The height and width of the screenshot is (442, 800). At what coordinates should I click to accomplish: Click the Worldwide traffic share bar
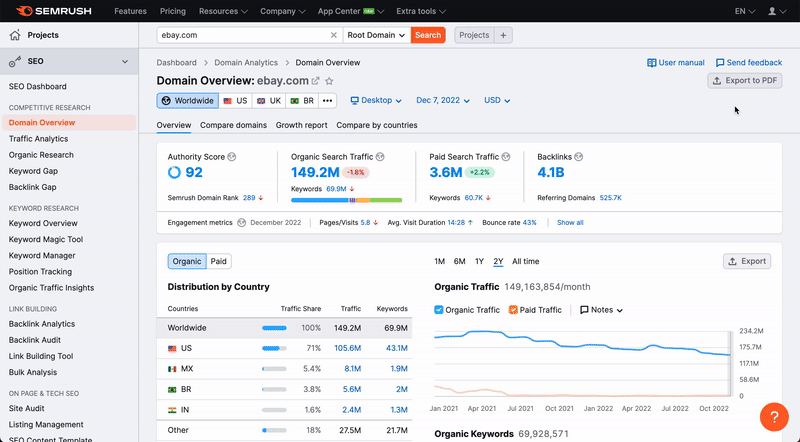[x=274, y=328]
